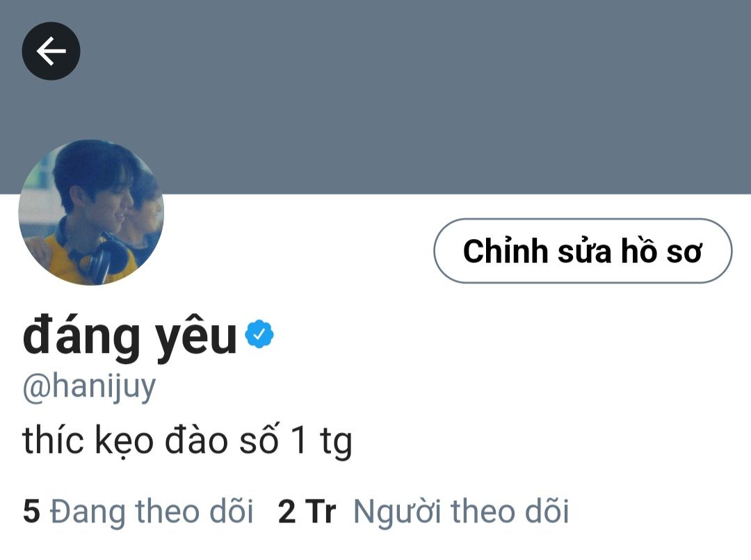Image resolution: width=751 pixels, height=560 pixels.
Task: Tap the blue verified checkmark badge
Action: coord(259,334)
